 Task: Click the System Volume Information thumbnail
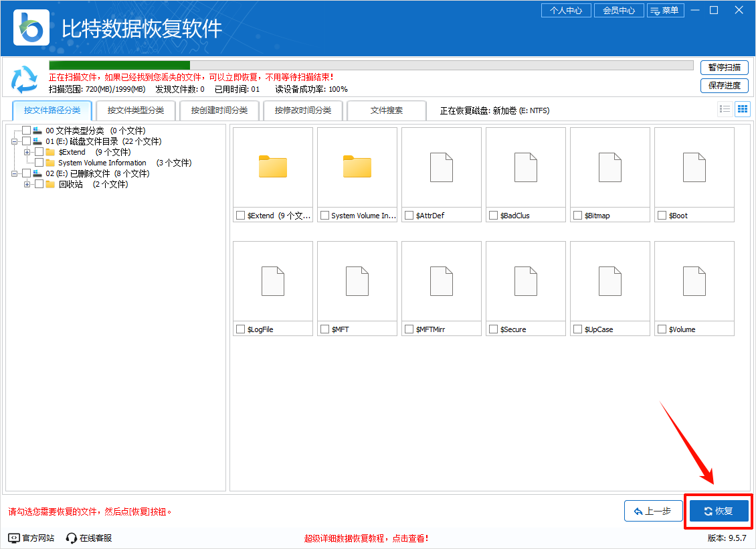pyautogui.click(x=357, y=166)
